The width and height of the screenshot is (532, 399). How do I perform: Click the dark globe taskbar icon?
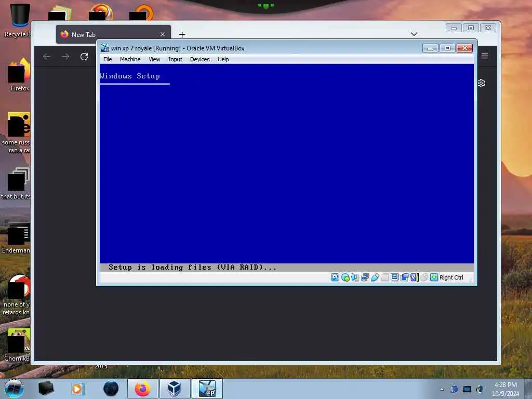(x=111, y=389)
